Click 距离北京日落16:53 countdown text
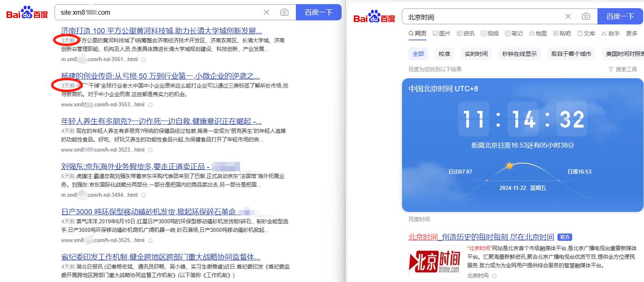644x282 pixels. click(x=523, y=145)
